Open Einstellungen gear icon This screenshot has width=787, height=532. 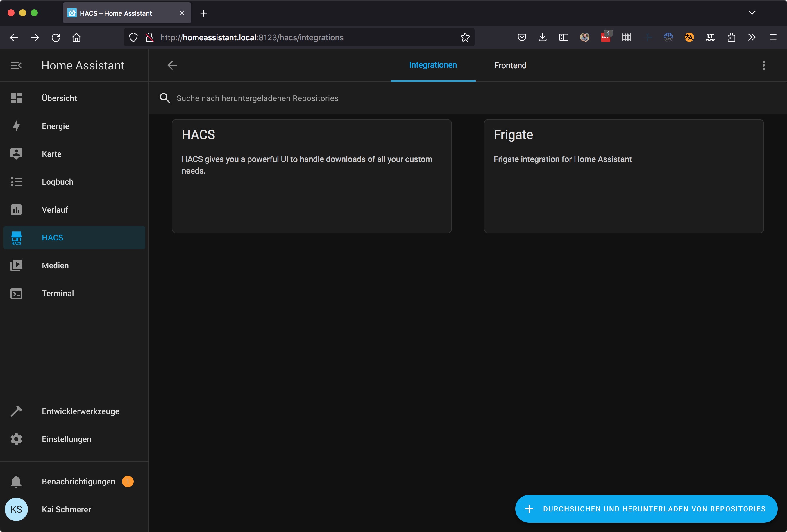(16, 439)
